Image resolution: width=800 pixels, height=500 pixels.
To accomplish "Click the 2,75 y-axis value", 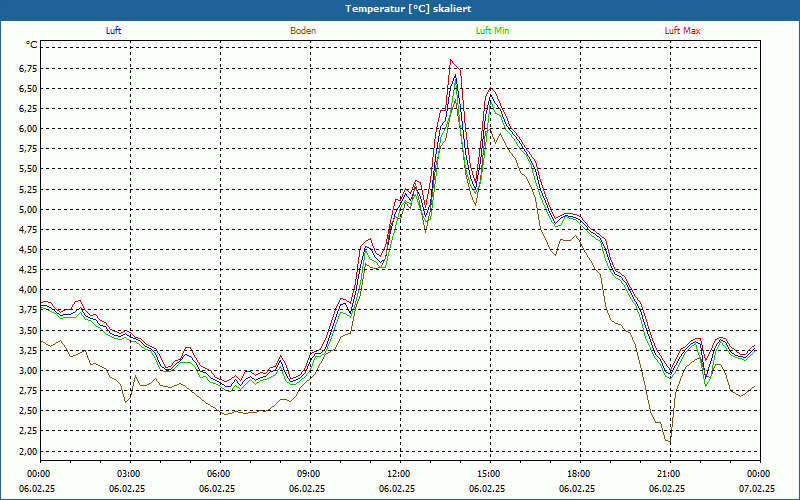I will (29, 391).
